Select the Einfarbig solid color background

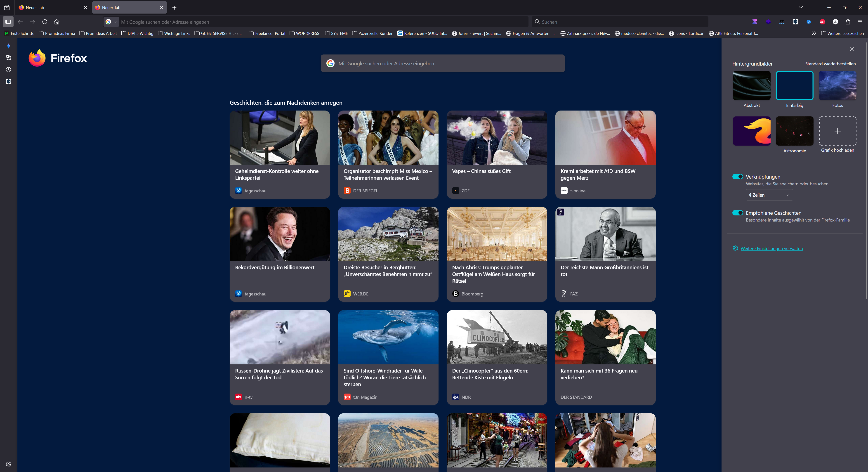point(795,86)
